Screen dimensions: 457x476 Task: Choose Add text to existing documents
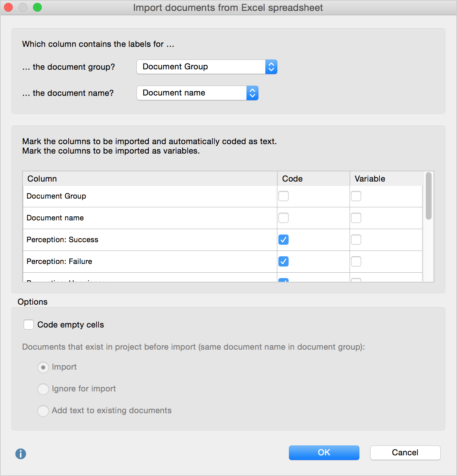43,411
